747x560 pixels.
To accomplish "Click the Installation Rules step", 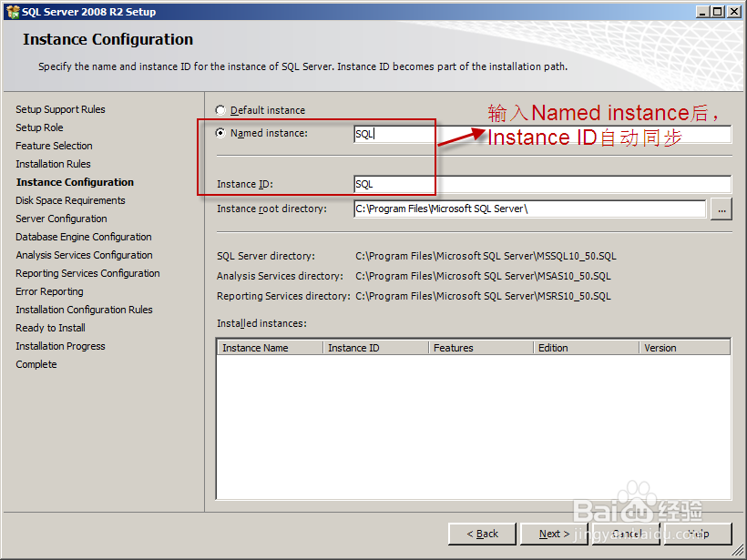I will coord(53,164).
